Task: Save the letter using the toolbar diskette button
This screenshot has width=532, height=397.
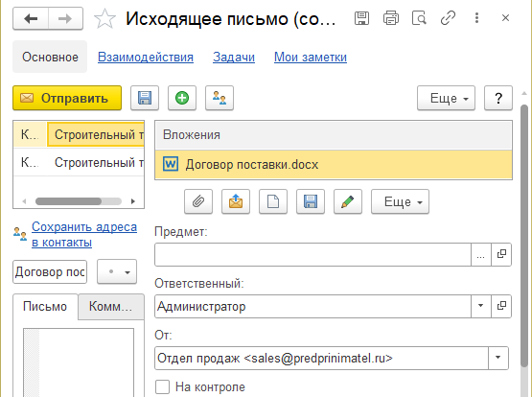Action: point(145,98)
